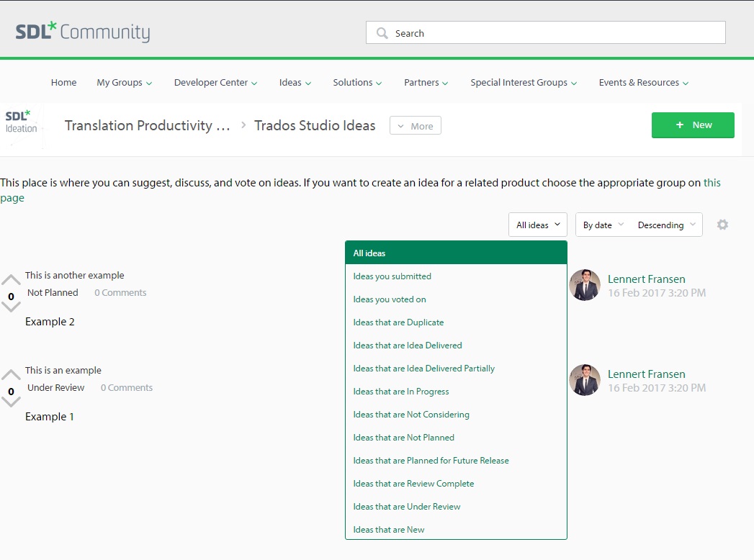Open Lennert Fransen profile link beside Example 2

646,279
